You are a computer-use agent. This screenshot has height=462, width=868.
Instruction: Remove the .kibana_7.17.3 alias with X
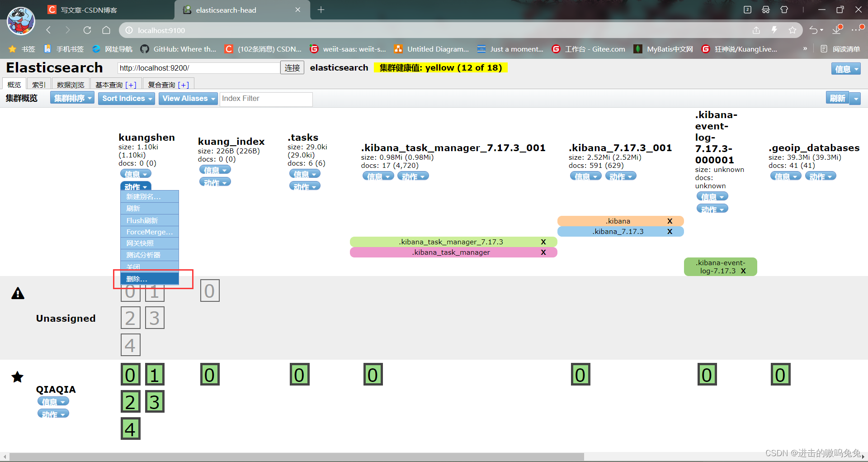670,231
